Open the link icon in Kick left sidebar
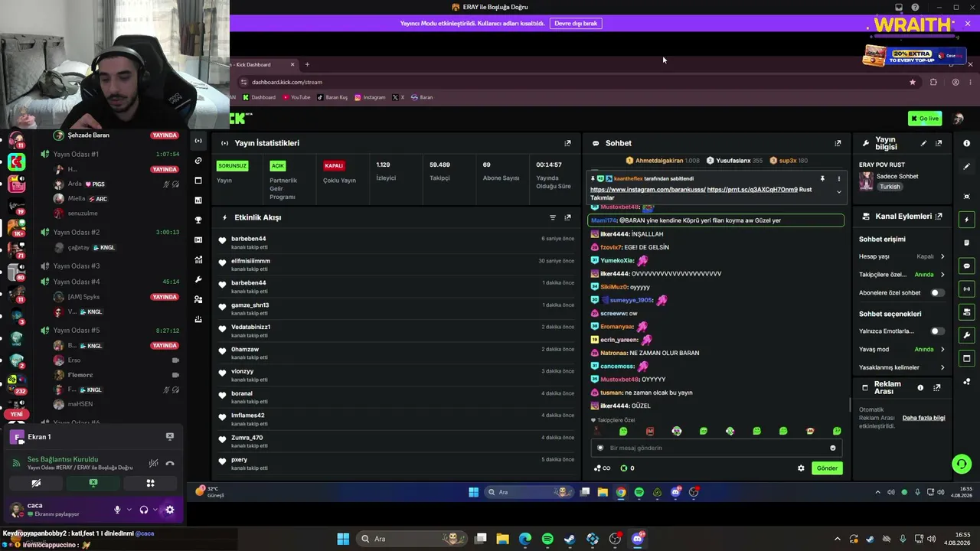980x551 pixels. point(198,161)
